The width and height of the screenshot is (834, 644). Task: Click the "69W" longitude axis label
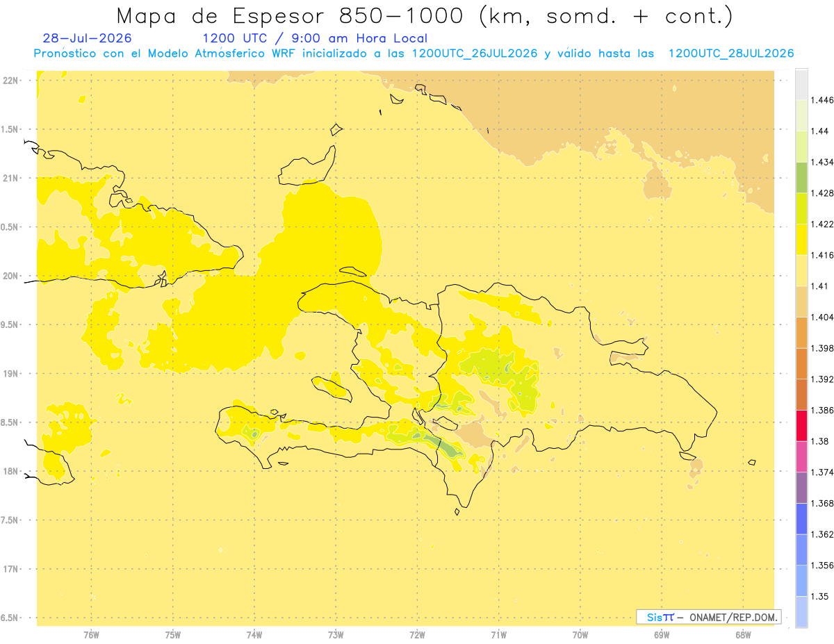coord(662,634)
